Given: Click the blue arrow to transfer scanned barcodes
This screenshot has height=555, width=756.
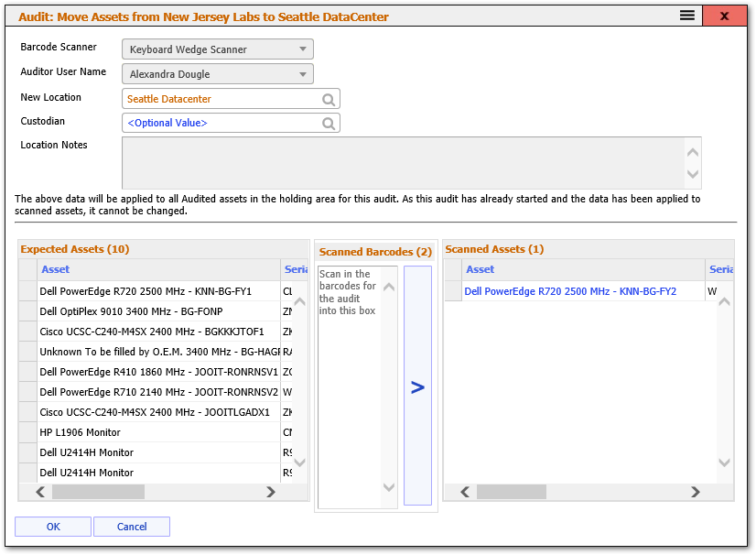Looking at the screenshot, I should click(x=417, y=387).
